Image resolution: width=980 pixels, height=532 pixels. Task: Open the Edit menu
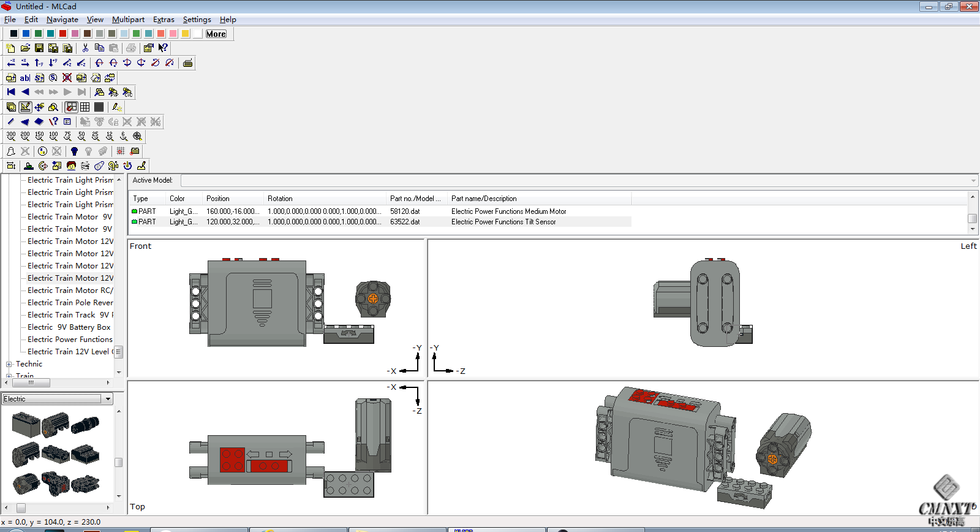point(31,20)
